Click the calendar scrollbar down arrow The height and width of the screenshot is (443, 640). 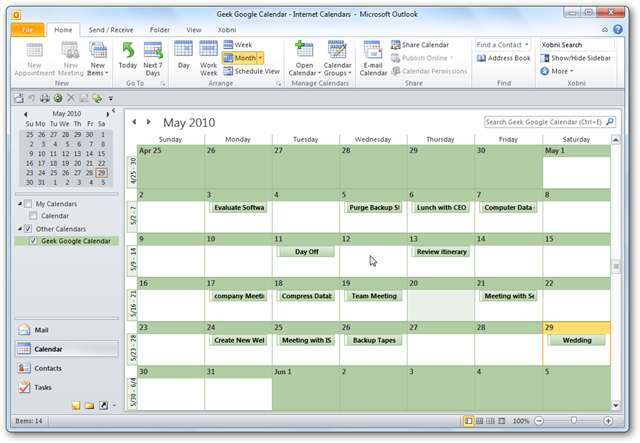click(615, 405)
